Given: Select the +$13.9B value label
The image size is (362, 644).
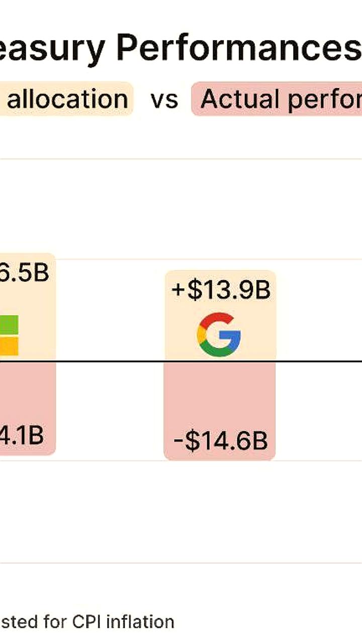Looking at the screenshot, I should click(x=221, y=291).
